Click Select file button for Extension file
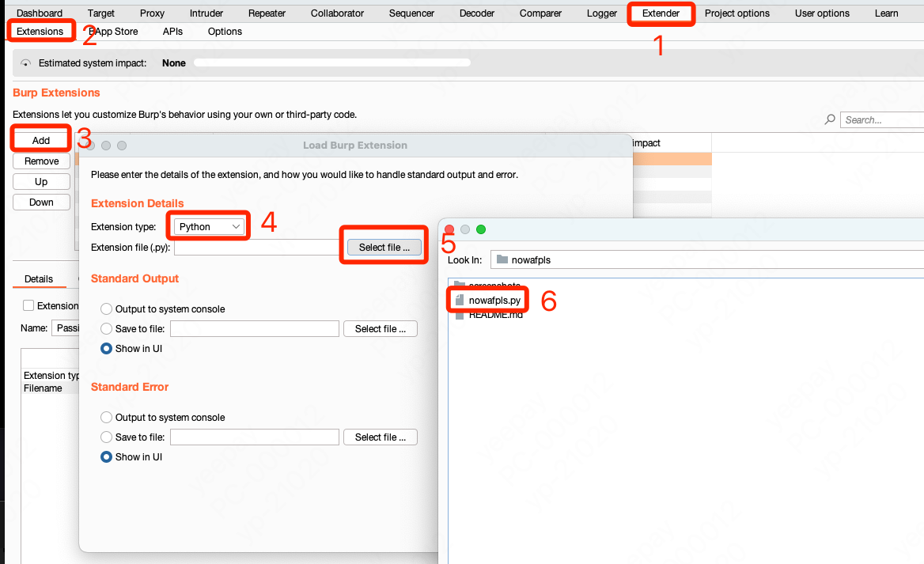Image resolution: width=924 pixels, height=564 pixels. [384, 248]
